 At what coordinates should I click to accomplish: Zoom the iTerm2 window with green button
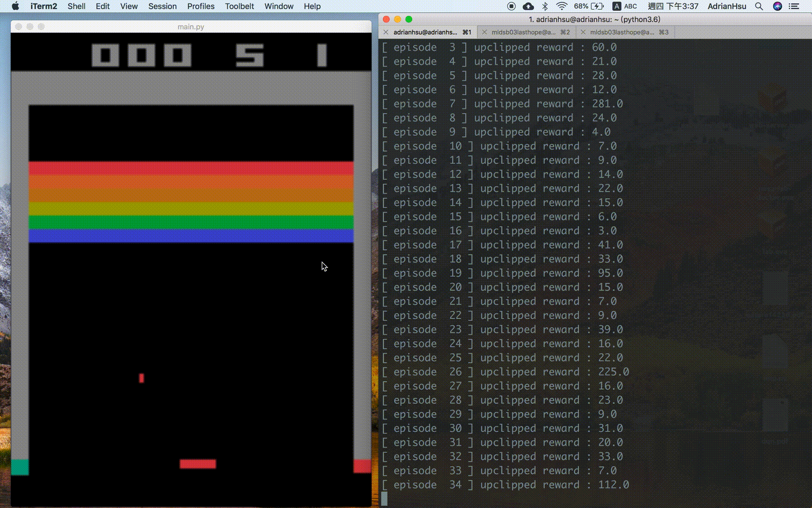coord(409,19)
